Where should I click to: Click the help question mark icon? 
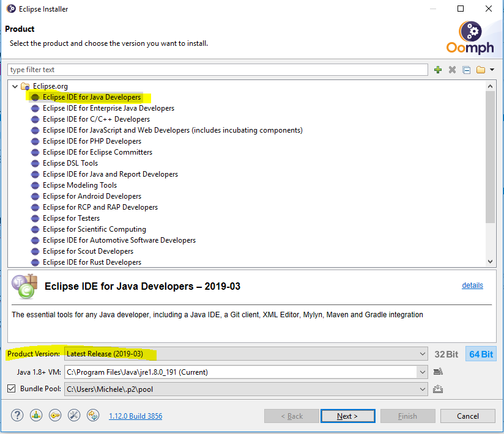[x=17, y=416]
